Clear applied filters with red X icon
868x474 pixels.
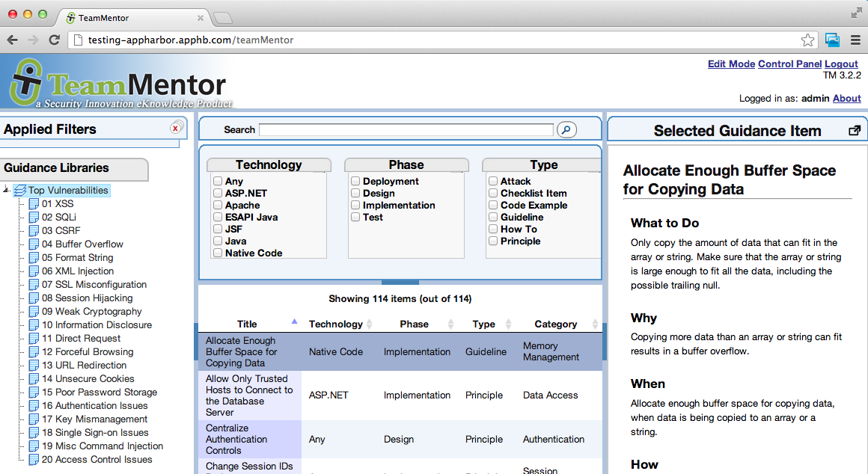(x=176, y=128)
